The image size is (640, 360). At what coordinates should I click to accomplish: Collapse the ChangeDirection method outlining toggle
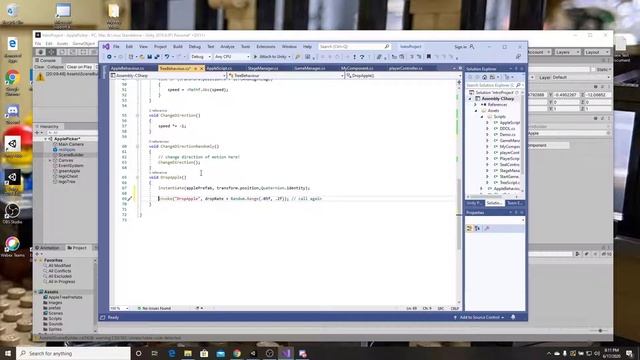[137, 116]
